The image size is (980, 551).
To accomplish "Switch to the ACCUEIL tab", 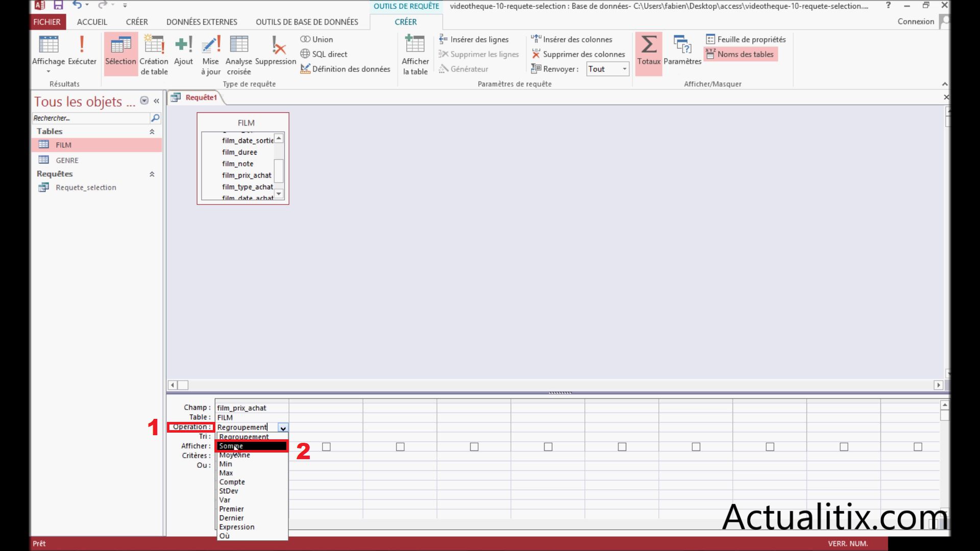I will point(92,22).
